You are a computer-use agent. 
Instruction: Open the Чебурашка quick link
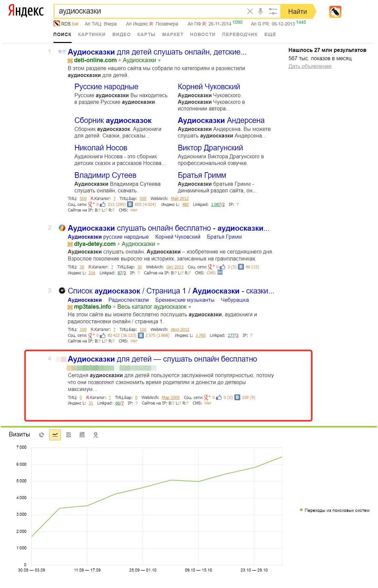(235, 300)
